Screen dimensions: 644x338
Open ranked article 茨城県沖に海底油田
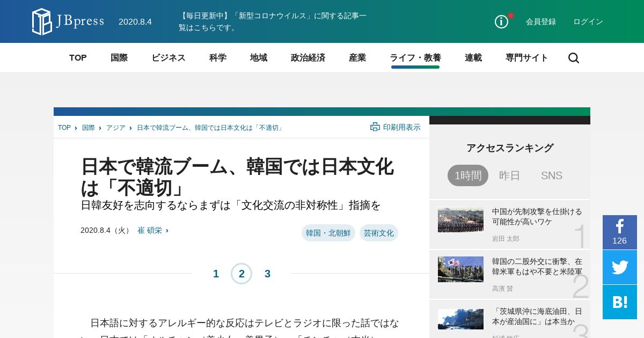[537, 316]
